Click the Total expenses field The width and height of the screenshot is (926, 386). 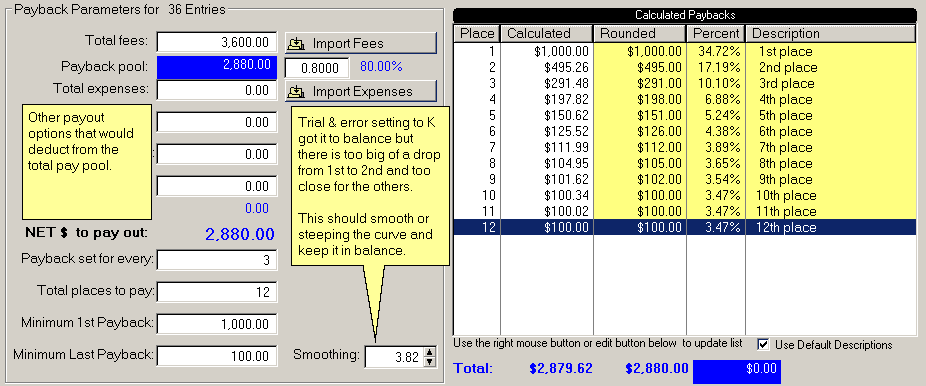(x=217, y=90)
